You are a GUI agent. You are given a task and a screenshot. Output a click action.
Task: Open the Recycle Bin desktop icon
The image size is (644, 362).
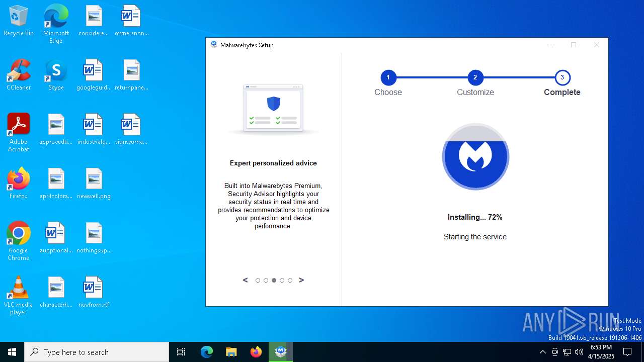(x=19, y=21)
